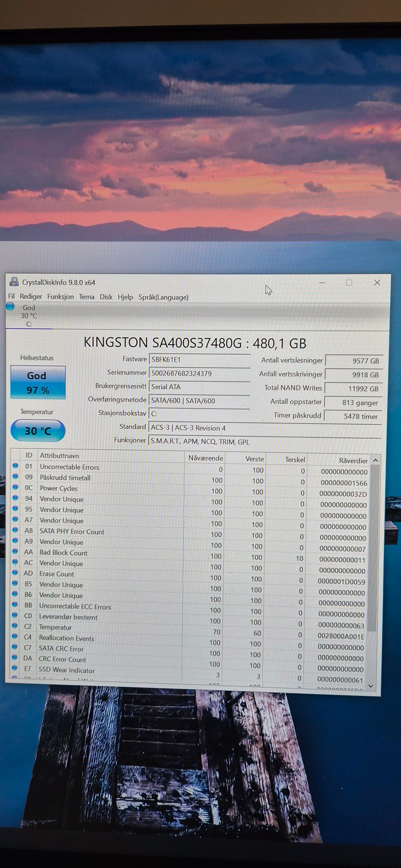
Task: Close the CrystalDiskInfo window
Action: coord(377,283)
